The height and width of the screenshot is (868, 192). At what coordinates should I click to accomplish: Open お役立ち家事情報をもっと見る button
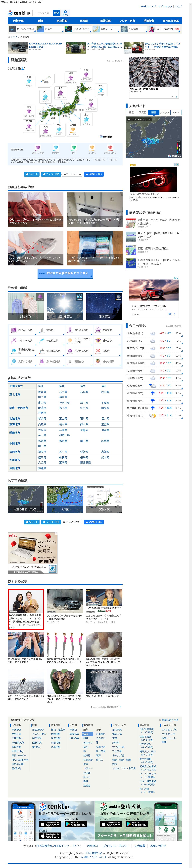point(65,273)
